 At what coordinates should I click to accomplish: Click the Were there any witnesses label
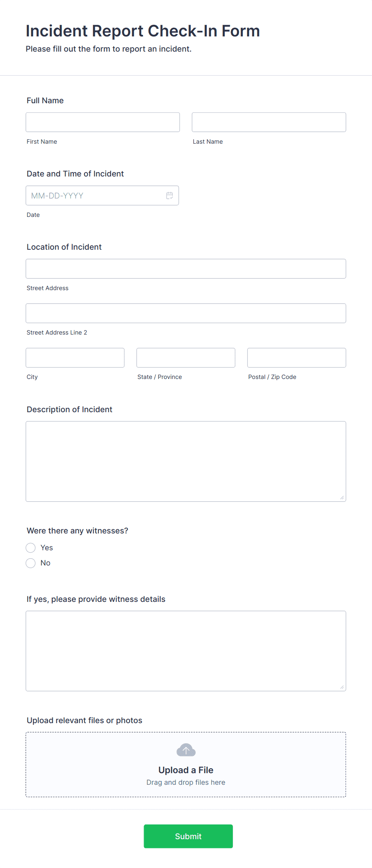coord(77,530)
